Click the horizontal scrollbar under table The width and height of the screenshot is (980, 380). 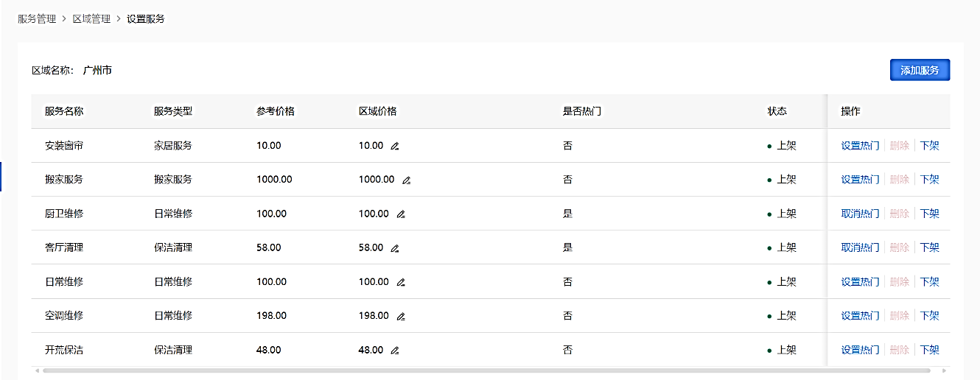[486, 370]
